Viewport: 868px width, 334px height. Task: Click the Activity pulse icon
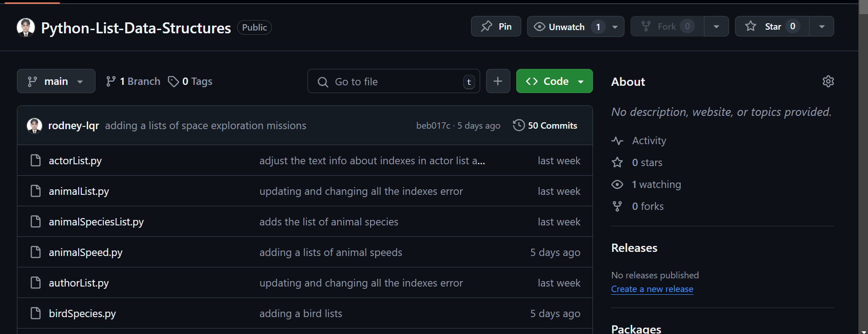pyautogui.click(x=617, y=141)
